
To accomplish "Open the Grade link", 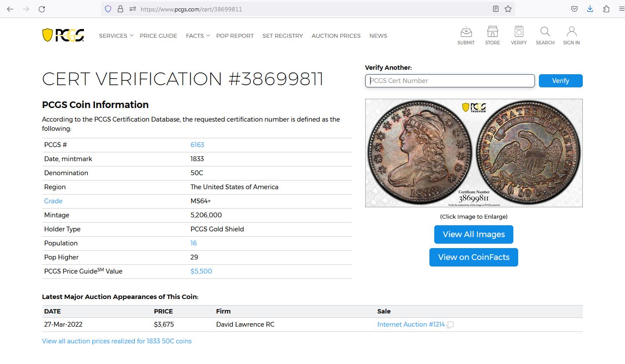I will pos(53,201).
